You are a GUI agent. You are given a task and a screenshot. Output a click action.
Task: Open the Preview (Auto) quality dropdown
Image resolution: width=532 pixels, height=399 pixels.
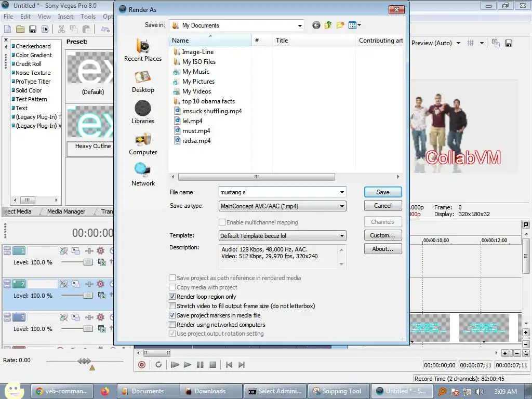click(458, 43)
